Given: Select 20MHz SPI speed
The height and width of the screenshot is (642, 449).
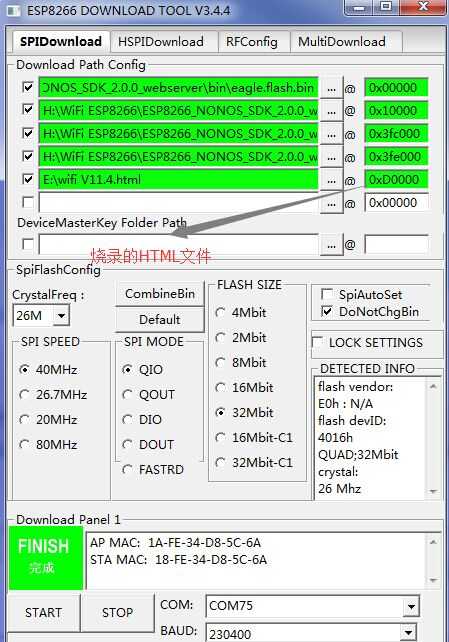Looking at the screenshot, I should 48,420.
